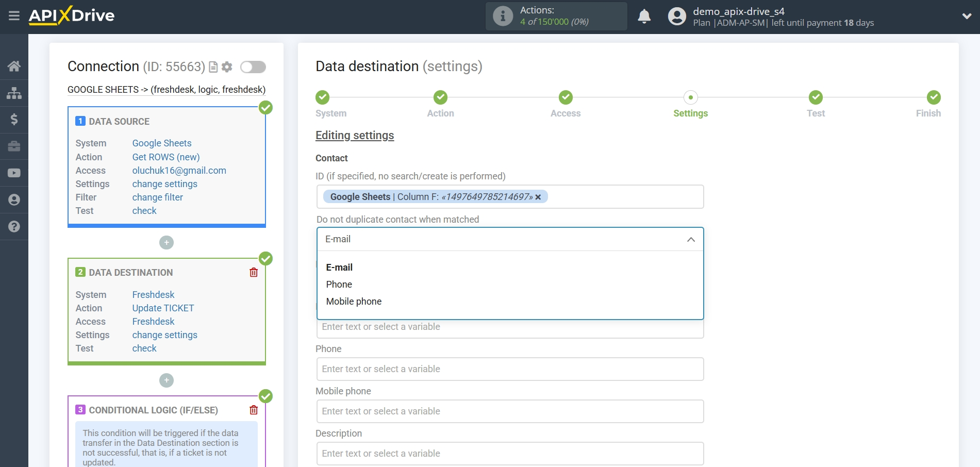The image size is (980, 467).
Task: Go to the System step
Action: (323, 97)
